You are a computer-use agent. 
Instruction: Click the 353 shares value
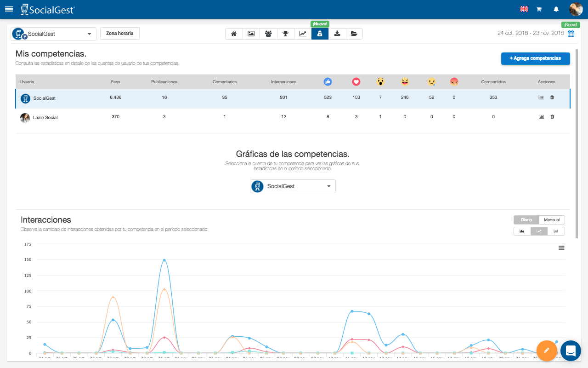coord(493,98)
